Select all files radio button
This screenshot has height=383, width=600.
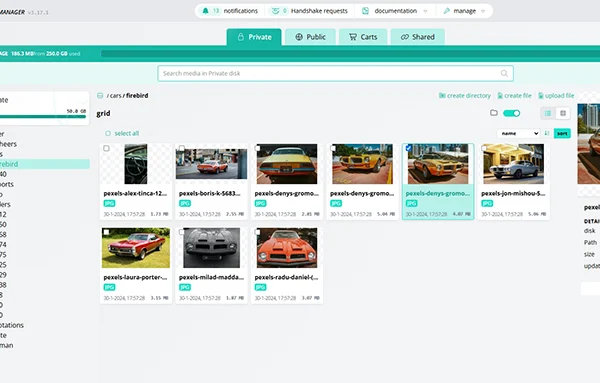pos(108,133)
